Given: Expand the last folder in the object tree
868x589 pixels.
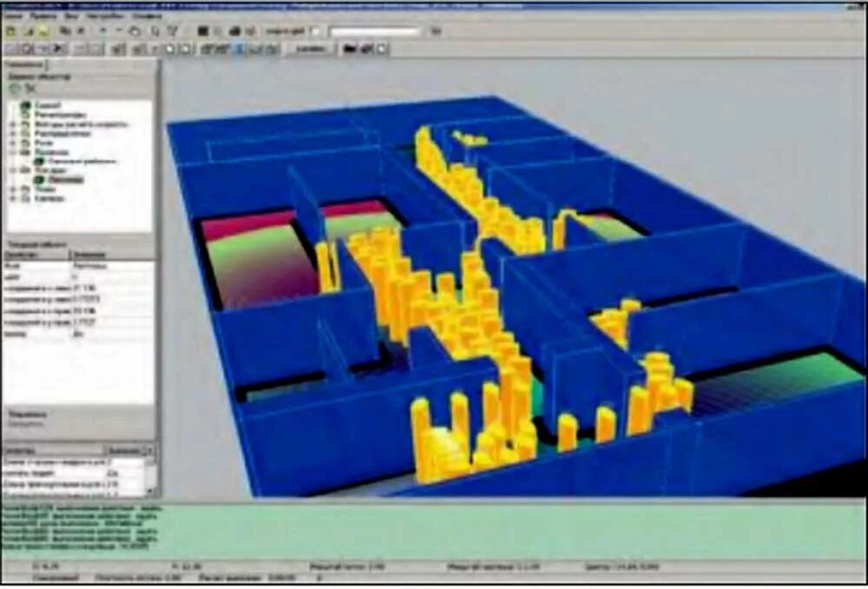Looking at the screenshot, I should (13, 198).
